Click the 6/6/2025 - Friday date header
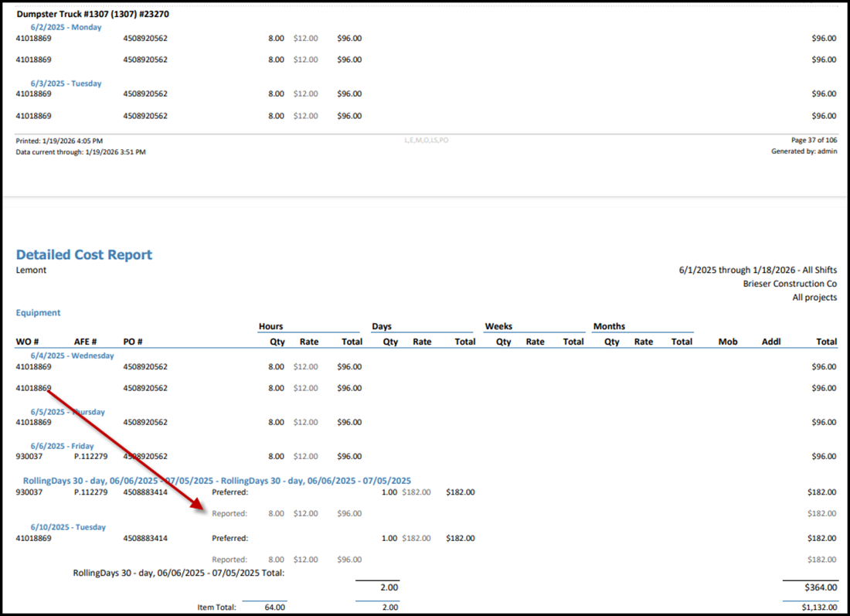 [62, 446]
